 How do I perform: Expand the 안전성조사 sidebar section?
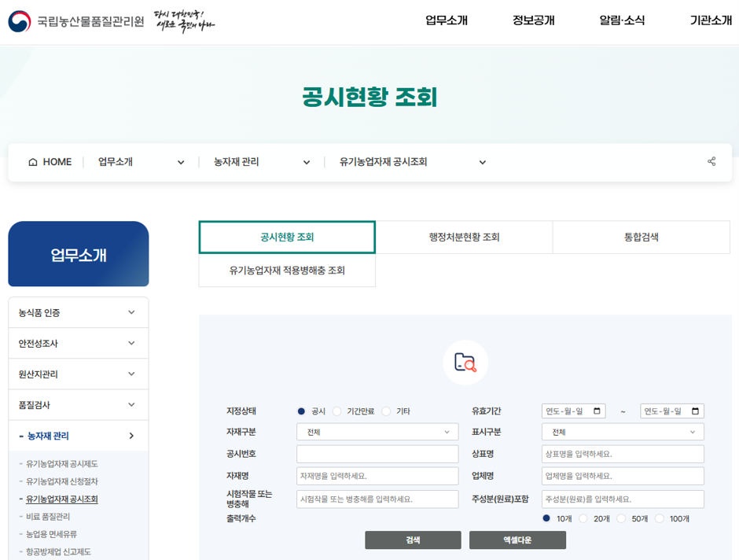78,343
